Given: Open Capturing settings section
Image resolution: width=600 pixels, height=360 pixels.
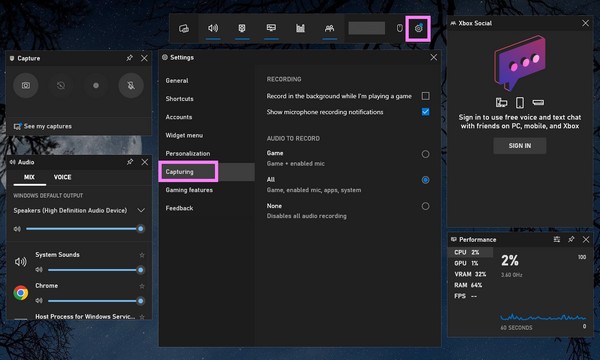Looking at the screenshot, I should 207,172.
